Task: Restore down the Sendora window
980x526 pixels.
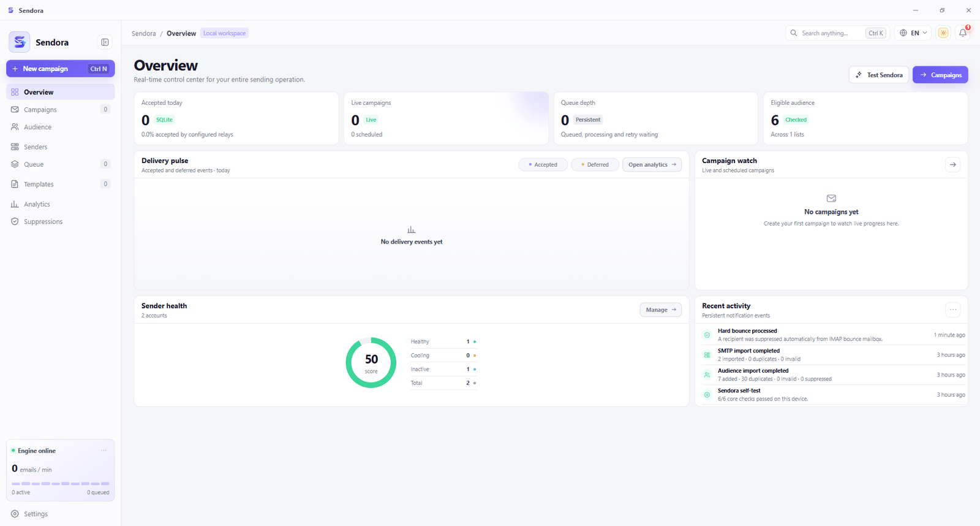Action: (x=942, y=10)
